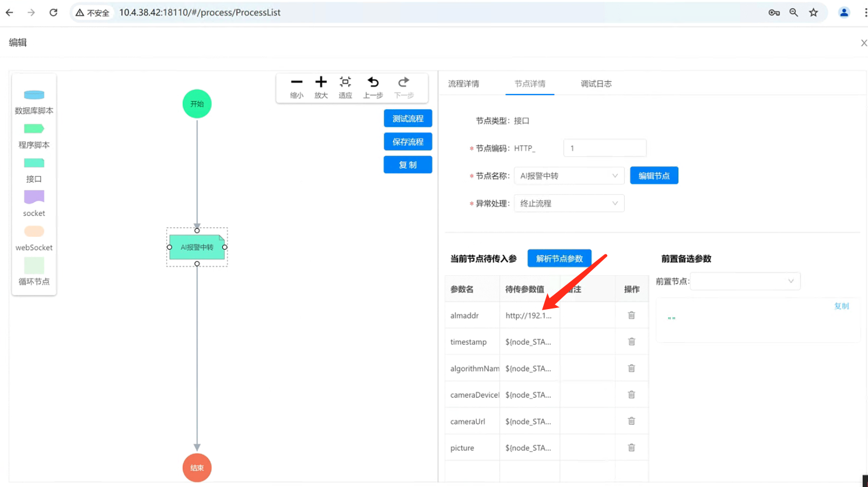
Task: Select the 程序脚本 node icon
Action: (34, 129)
